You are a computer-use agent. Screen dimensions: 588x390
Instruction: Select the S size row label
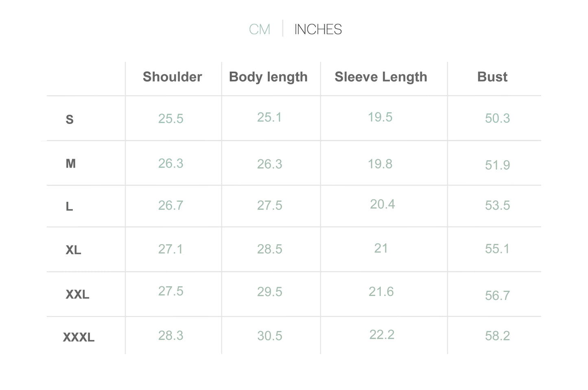point(70,120)
